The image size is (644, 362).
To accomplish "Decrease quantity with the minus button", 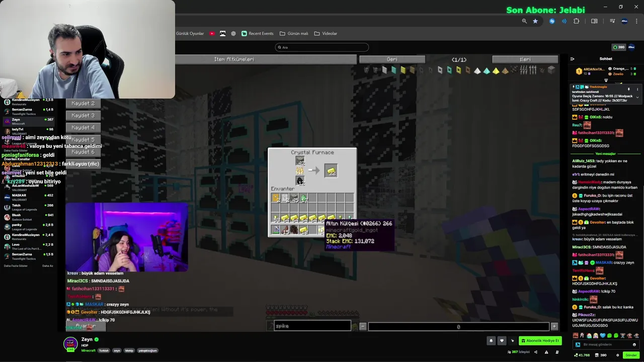I will coord(363,326).
